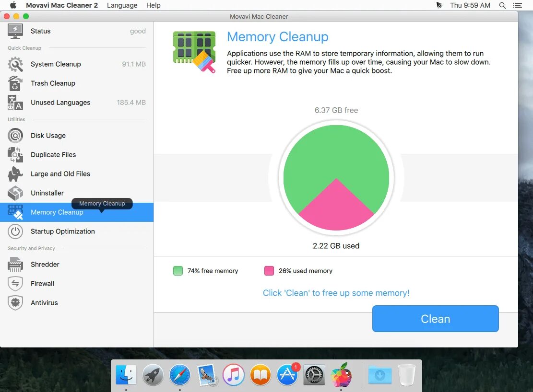Select Antivirus label
Image resolution: width=533 pixels, height=392 pixels.
pos(44,303)
